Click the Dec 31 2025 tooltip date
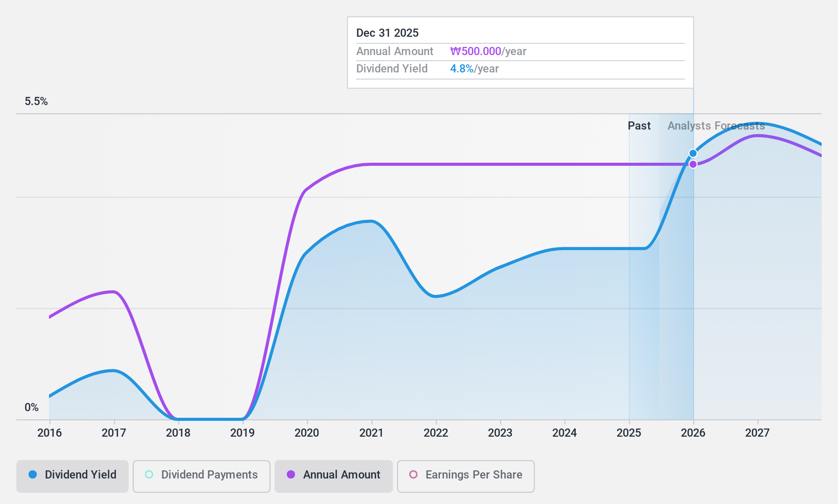Viewport: 838px width, 504px height. coord(387,33)
